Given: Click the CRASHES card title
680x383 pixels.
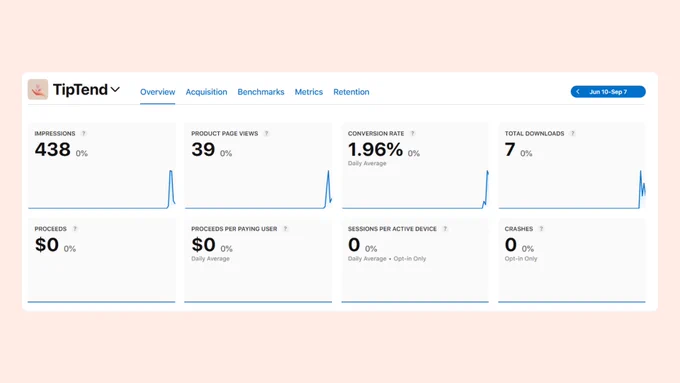Looking at the screenshot, I should [x=519, y=229].
